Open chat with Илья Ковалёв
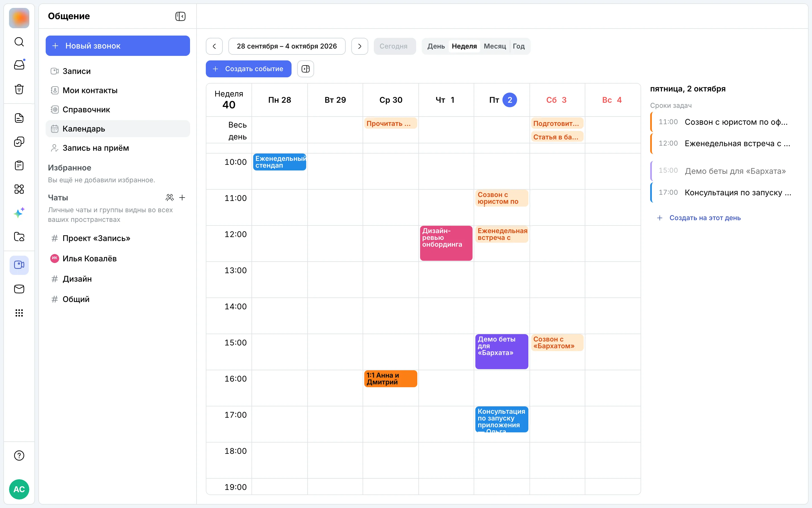Screen dimensions: 812x508 point(118,258)
